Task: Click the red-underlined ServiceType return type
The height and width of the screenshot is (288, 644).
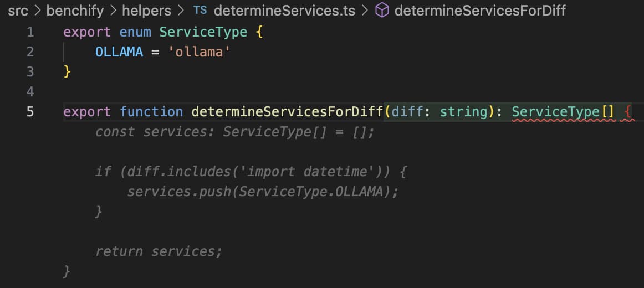Action: coord(555,112)
